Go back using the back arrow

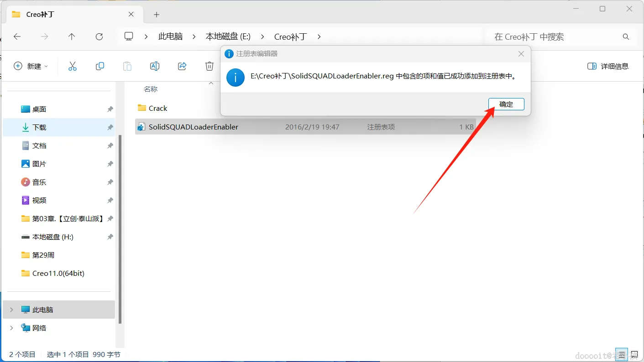coord(17,37)
